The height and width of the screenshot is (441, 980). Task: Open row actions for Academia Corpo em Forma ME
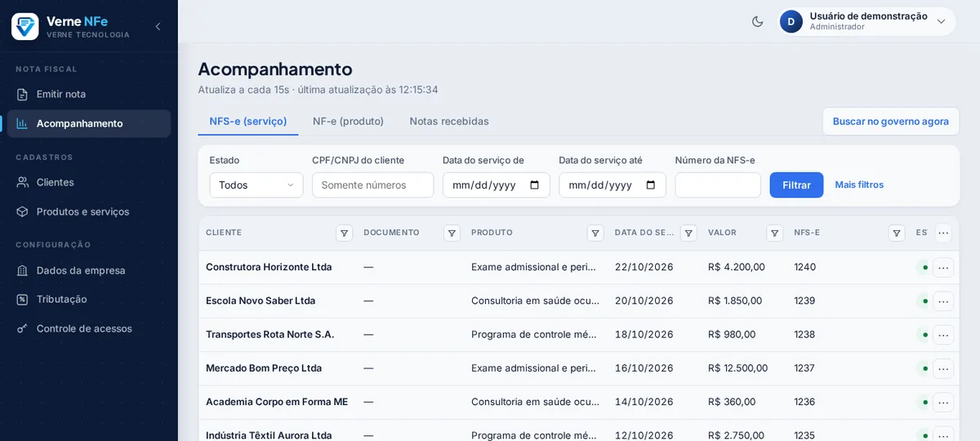943,402
